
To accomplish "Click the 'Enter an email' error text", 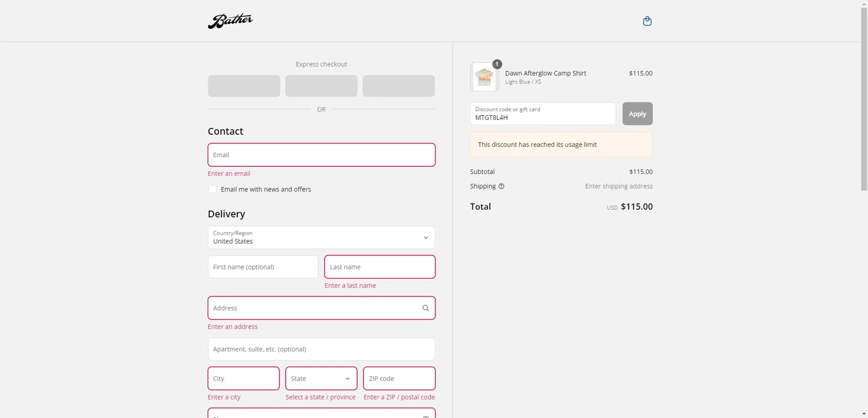I will coord(229,173).
